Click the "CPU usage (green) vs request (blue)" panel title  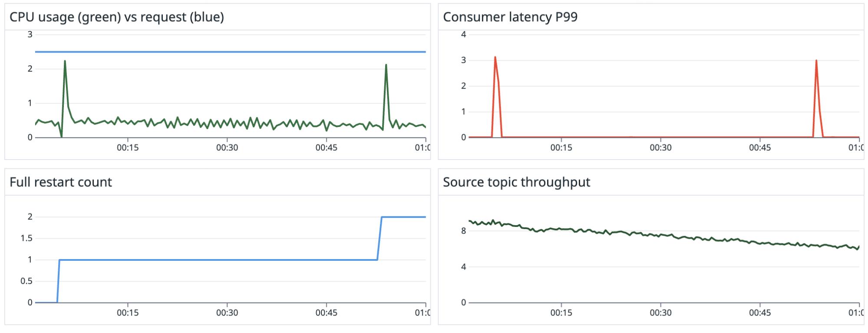coord(116,17)
